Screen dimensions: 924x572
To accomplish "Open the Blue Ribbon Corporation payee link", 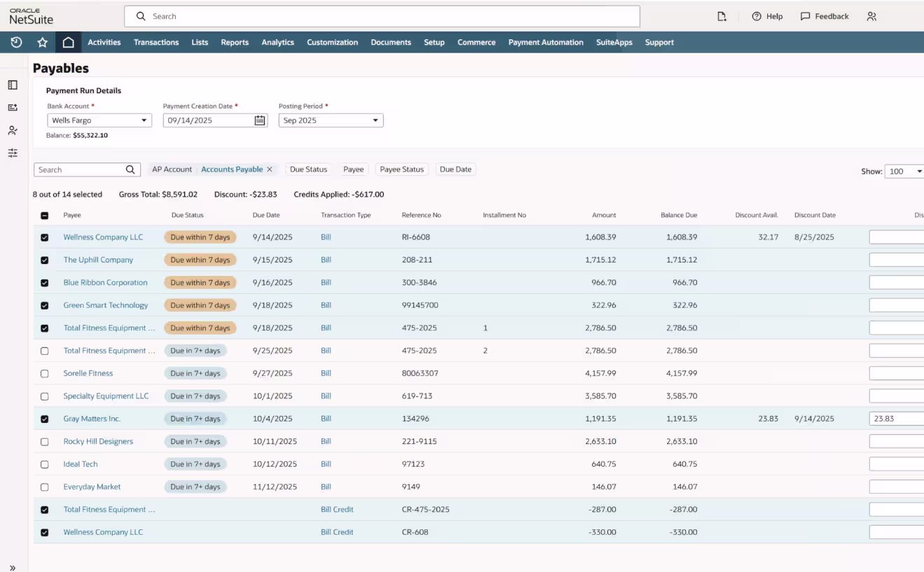I will pyautogui.click(x=106, y=283).
